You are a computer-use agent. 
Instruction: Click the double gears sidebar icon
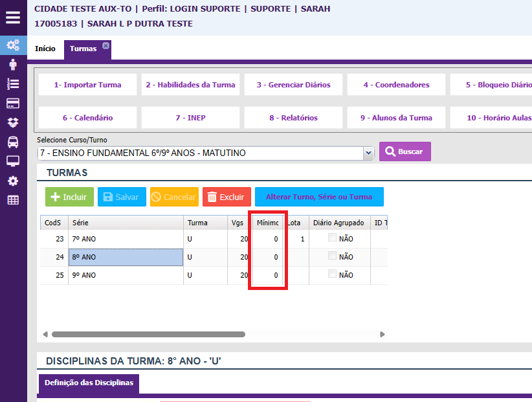click(13, 45)
